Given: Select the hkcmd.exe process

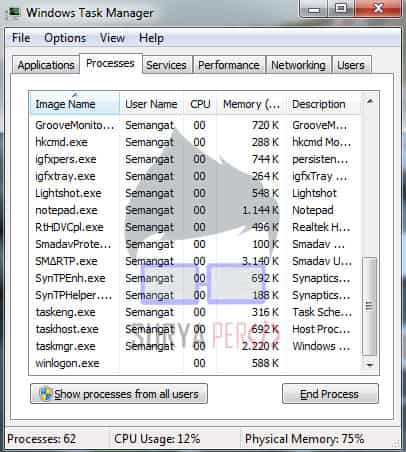Looking at the screenshot, I should (194, 142).
